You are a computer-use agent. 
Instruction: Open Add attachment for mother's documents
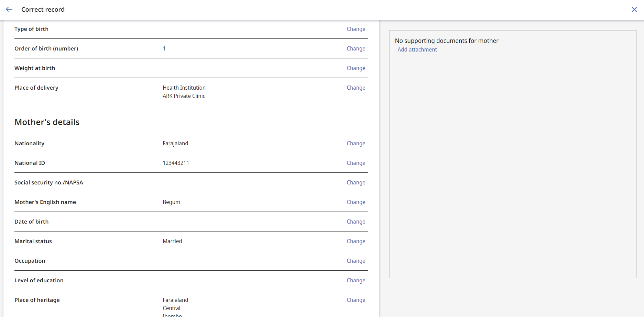point(417,49)
